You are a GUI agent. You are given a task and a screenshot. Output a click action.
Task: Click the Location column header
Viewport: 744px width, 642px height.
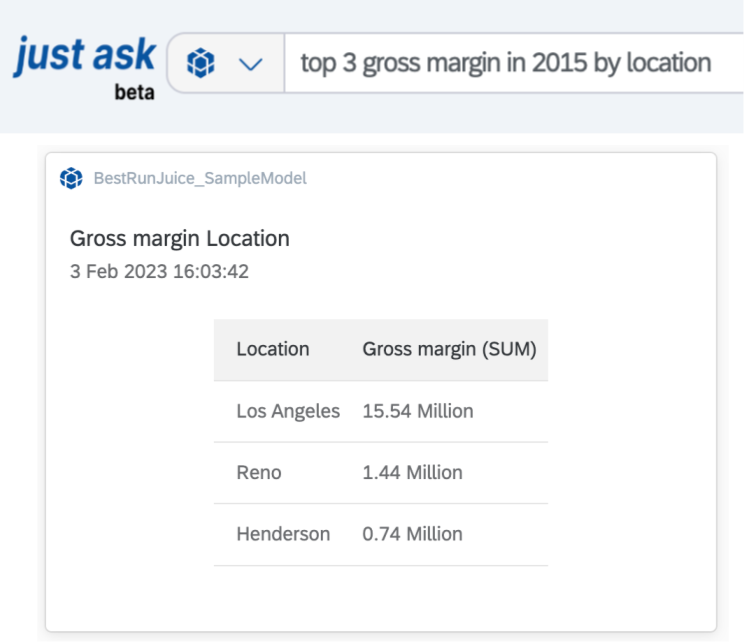click(x=273, y=349)
